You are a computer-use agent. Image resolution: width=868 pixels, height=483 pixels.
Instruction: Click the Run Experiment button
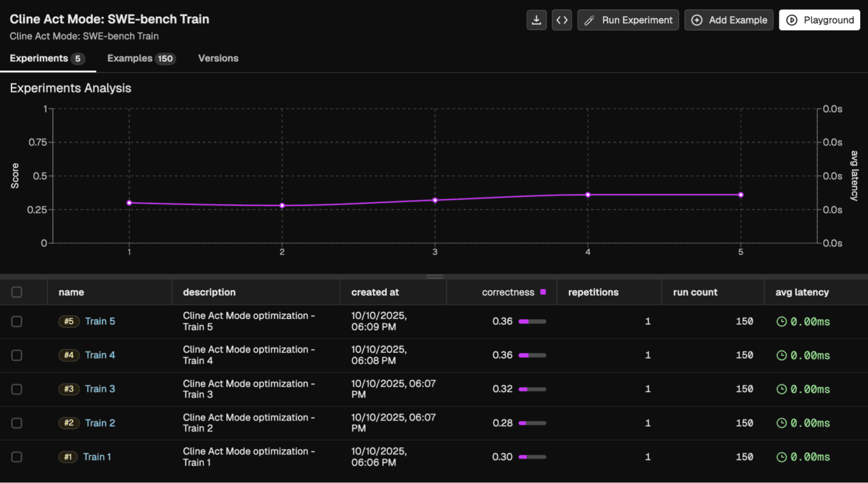tap(628, 19)
